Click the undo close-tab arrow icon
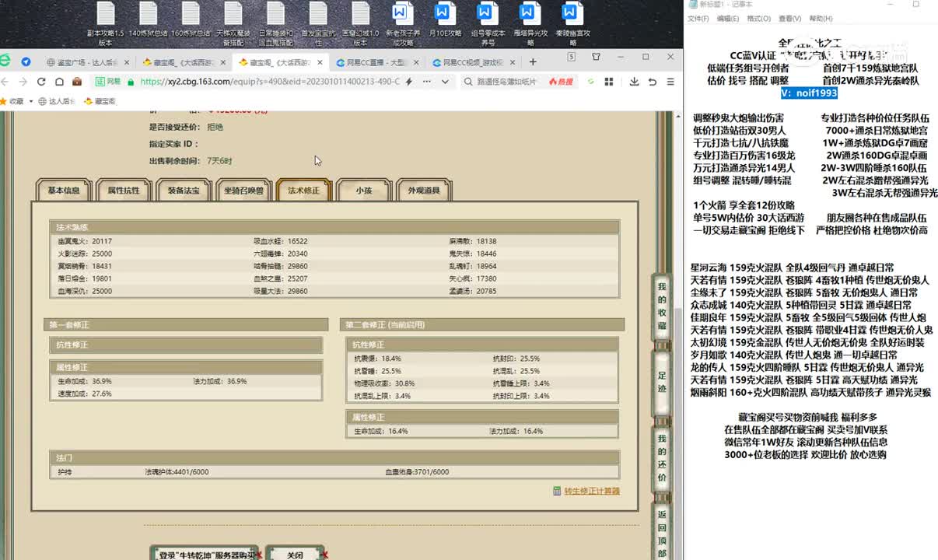Image resolution: width=938 pixels, height=560 pixels. [x=652, y=82]
